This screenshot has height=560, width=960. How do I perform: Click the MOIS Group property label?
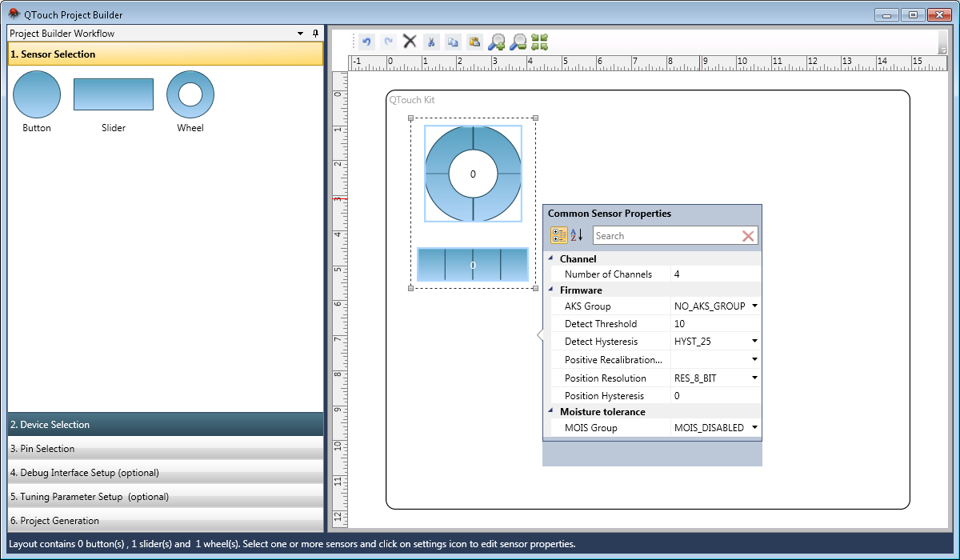coord(590,428)
